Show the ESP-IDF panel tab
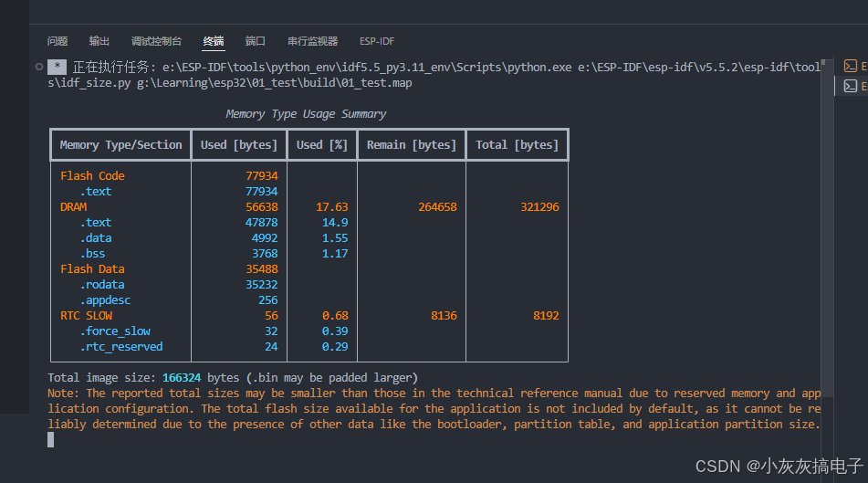Screen dimensions: 868x483 [377, 41]
